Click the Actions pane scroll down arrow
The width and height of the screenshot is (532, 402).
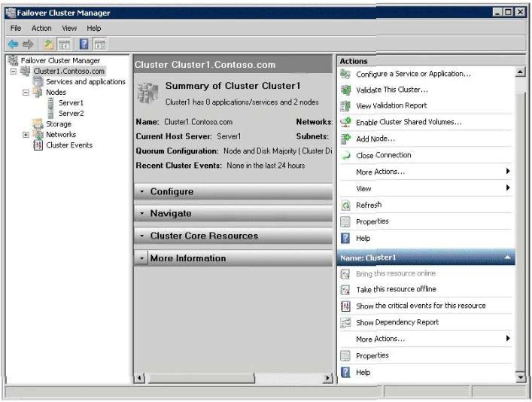coord(521,377)
